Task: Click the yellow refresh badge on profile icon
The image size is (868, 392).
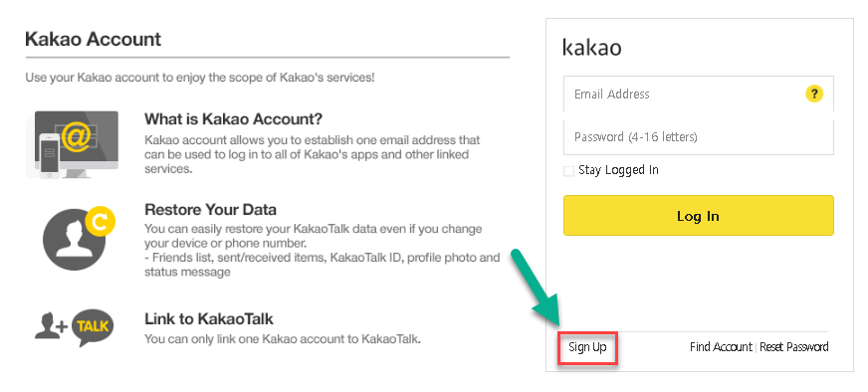Action: click(100, 222)
